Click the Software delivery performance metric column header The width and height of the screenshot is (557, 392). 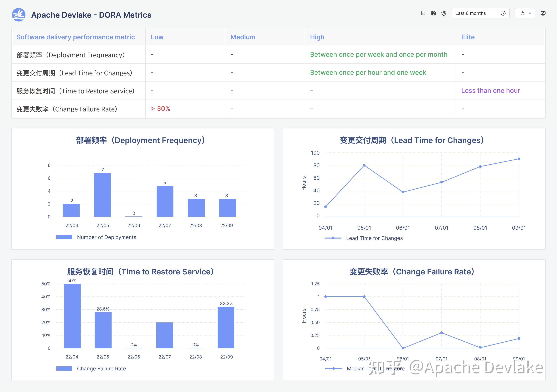click(x=75, y=37)
